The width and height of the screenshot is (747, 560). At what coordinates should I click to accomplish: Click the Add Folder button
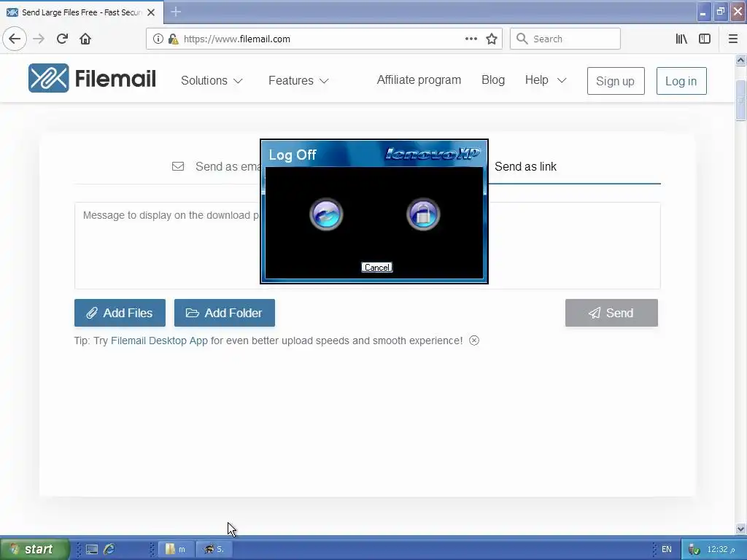point(225,313)
